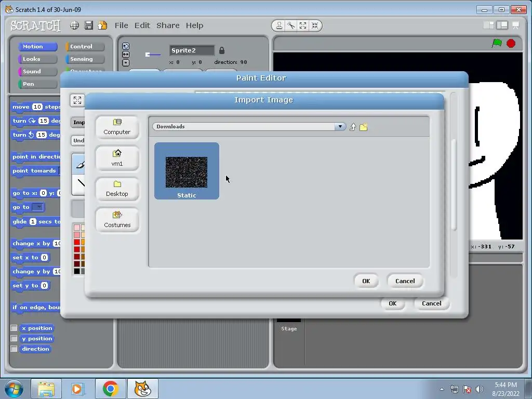Click the volume speaker tray icon
Screen dimensions: 532x399
pyautogui.click(x=480, y=389)
